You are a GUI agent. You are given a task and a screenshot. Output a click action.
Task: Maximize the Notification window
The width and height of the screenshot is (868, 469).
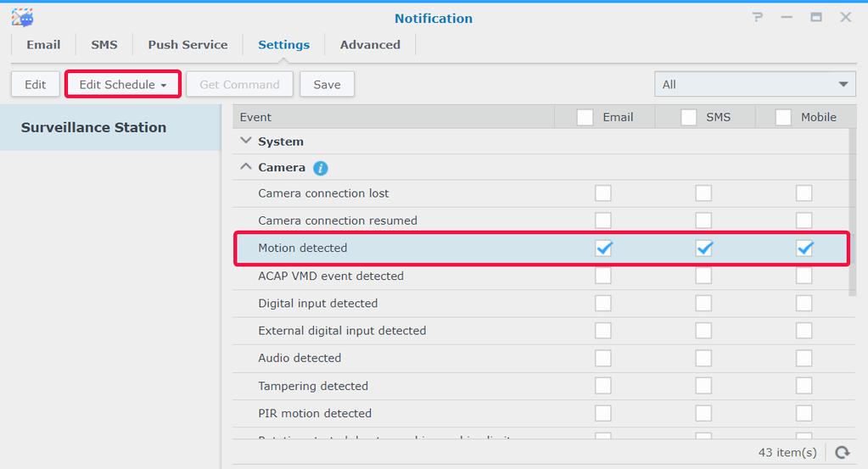(816, 18)
